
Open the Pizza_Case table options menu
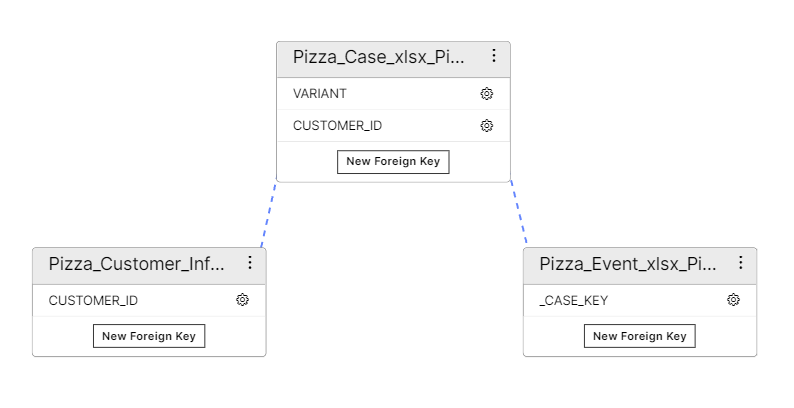point(493,57)
